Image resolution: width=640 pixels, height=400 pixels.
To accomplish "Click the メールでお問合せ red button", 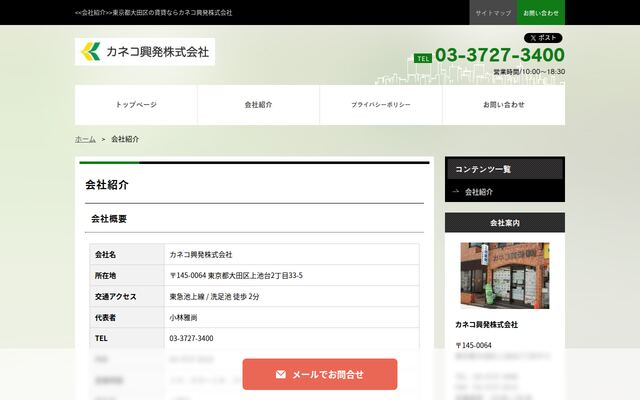I will coord(320,374).
